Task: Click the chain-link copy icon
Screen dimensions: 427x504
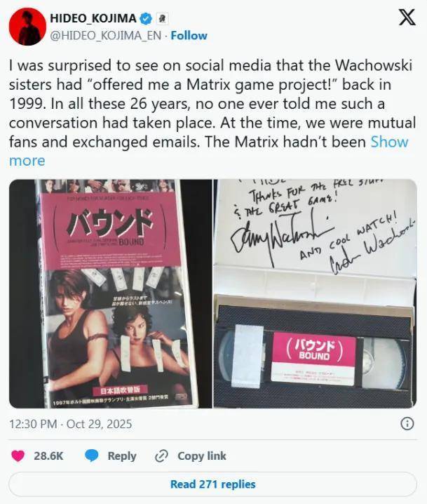Action: pyautogui.click(x=161, y=456)
